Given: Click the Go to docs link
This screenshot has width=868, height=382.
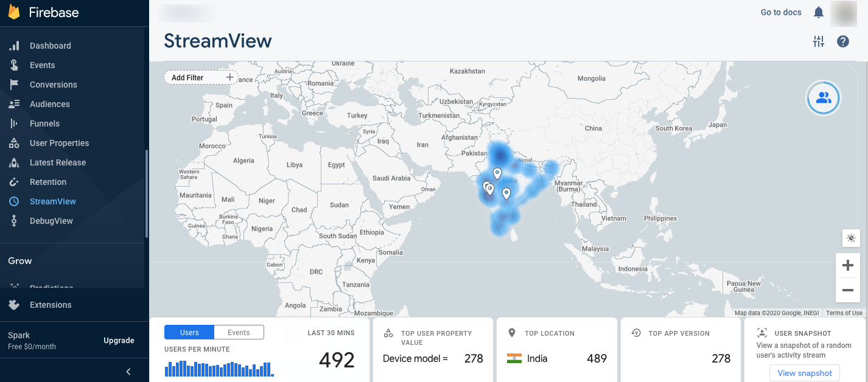Looking at the screenshot, I should pyautogui.click(x=781, y=12).
